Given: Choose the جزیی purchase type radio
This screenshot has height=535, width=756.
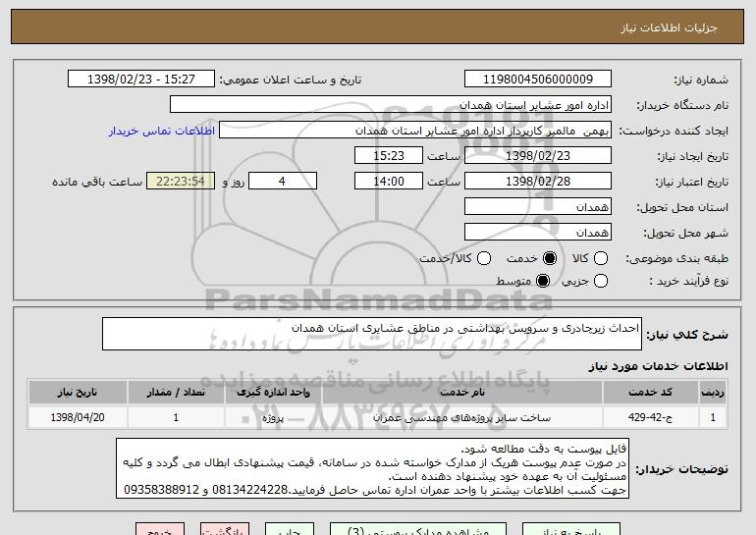Looking at the screenshot, I should point(600,281).
